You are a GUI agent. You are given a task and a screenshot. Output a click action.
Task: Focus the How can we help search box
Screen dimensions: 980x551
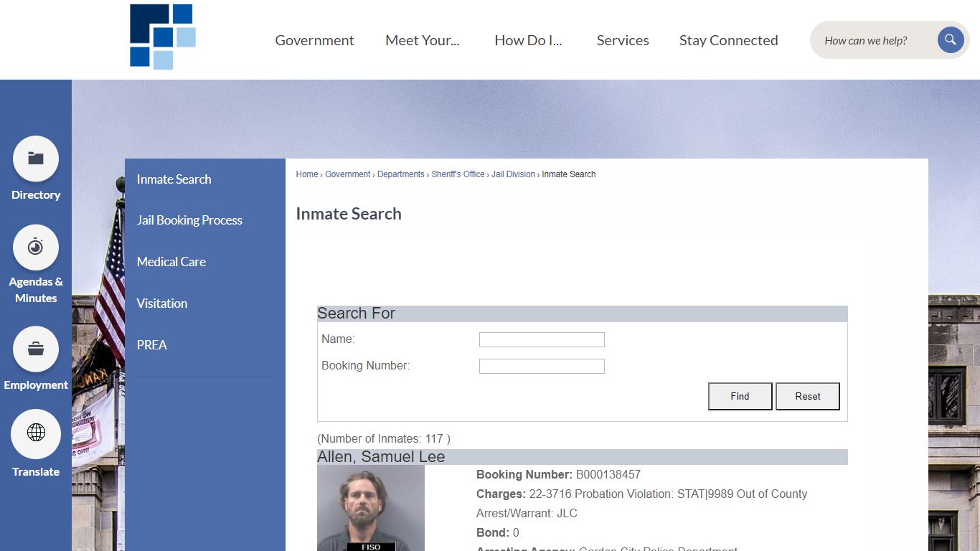[874, 40]
